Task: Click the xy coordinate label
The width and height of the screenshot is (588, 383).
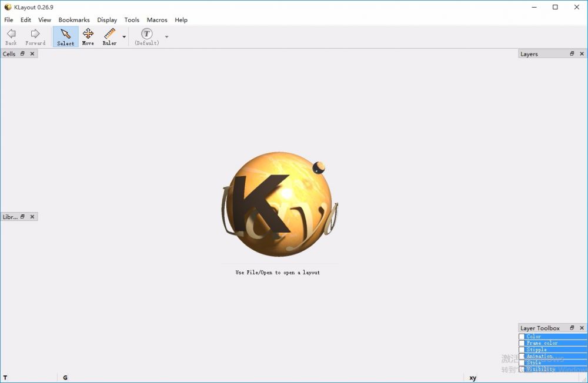Action: tap(473, 378)
